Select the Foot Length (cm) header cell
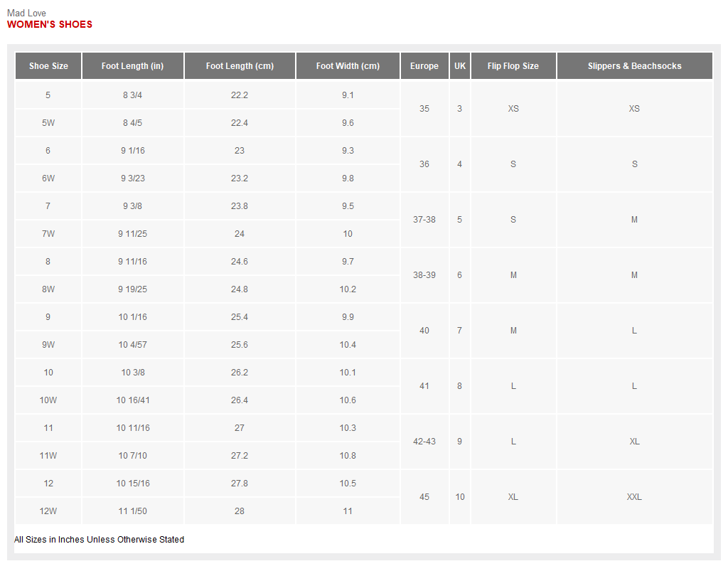The image size is (728, 571). point(240,66)
